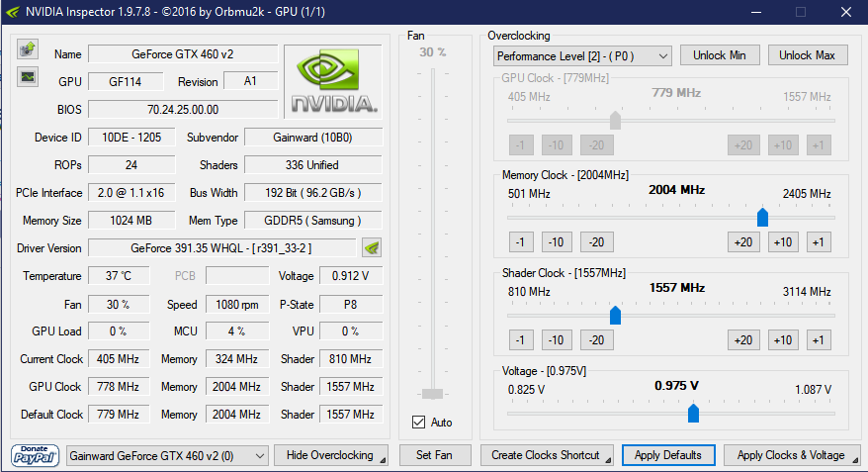
Task: Click the Memory Clock slider handle
Action: coord(762,217)
